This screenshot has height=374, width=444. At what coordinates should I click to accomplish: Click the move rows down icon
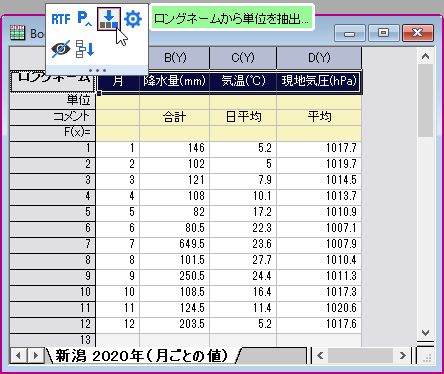point(85,49)
